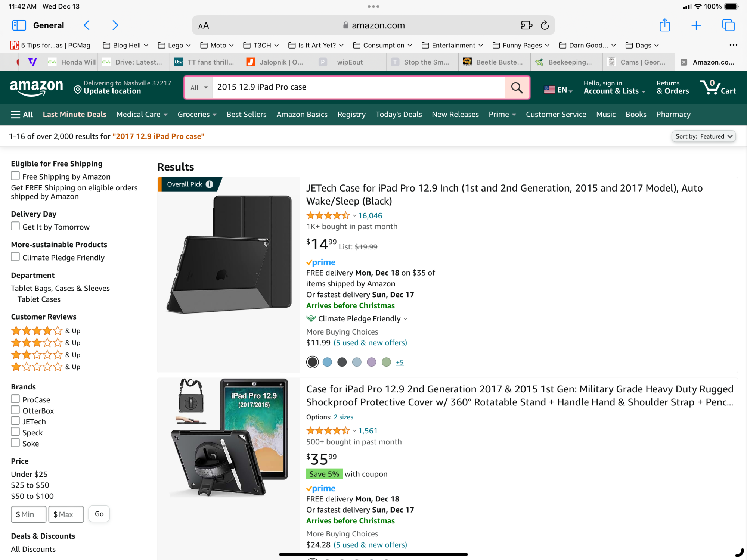This screenshot has height=560, width=747.
Task: Enable Get It by Tomorrow filter
Action: pos(15,226)
